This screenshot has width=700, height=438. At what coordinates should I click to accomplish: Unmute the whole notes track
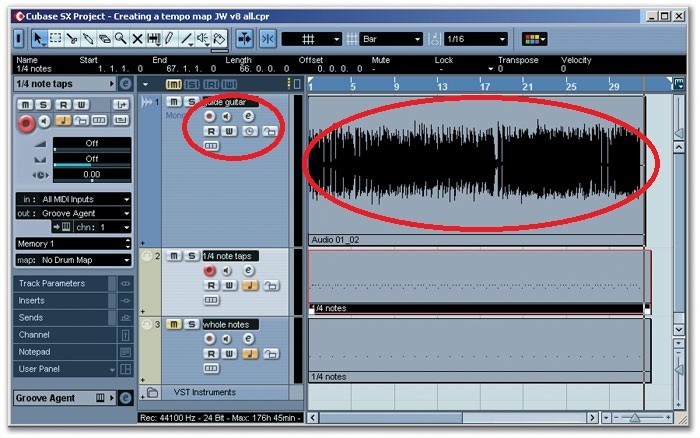(x=174, y=325)
